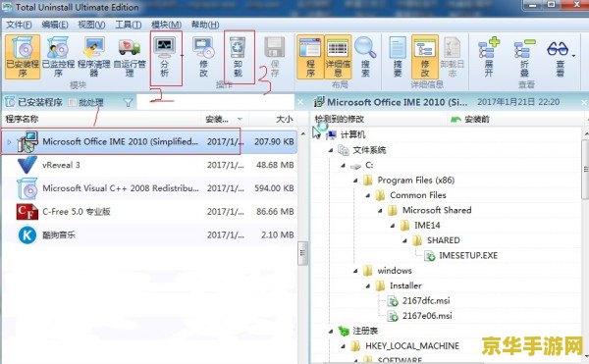Toggle the 批处理 batch checkbox
589x364 pixels.
(73, 102)
